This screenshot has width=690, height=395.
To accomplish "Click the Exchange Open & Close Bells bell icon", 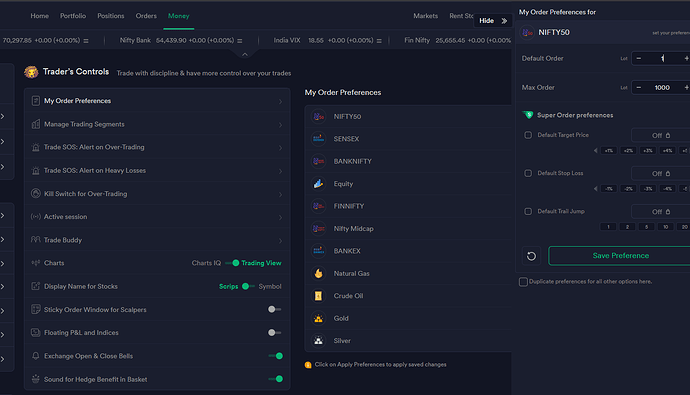I will coord(36,356).
